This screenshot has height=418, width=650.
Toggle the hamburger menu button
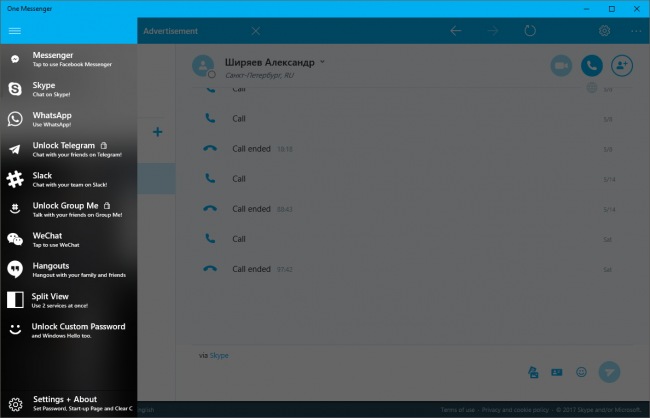point(15,31)
